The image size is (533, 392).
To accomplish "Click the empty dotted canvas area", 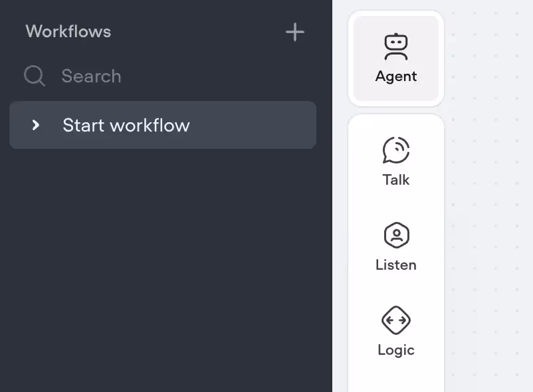I will pos(490,204).
